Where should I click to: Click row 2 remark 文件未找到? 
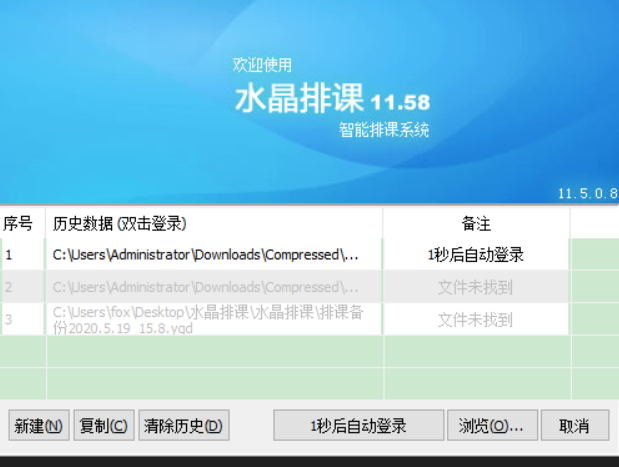pos(476,287)
